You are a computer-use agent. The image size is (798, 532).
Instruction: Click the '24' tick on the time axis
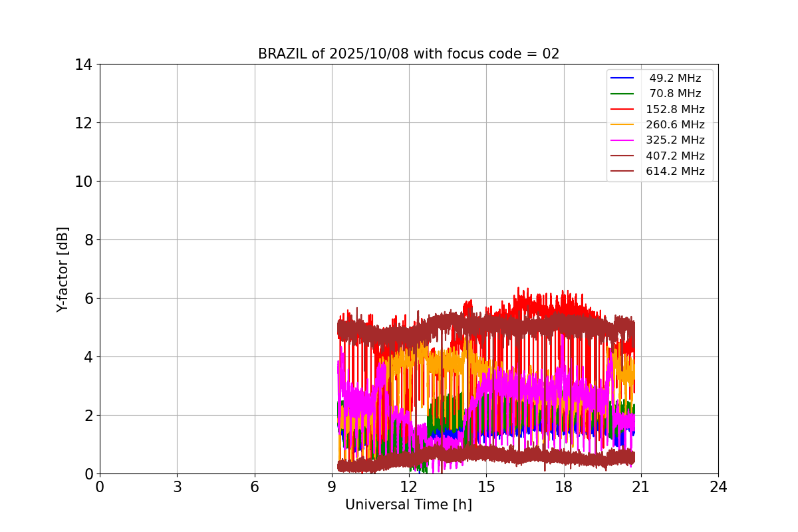(x=718, y=487)
